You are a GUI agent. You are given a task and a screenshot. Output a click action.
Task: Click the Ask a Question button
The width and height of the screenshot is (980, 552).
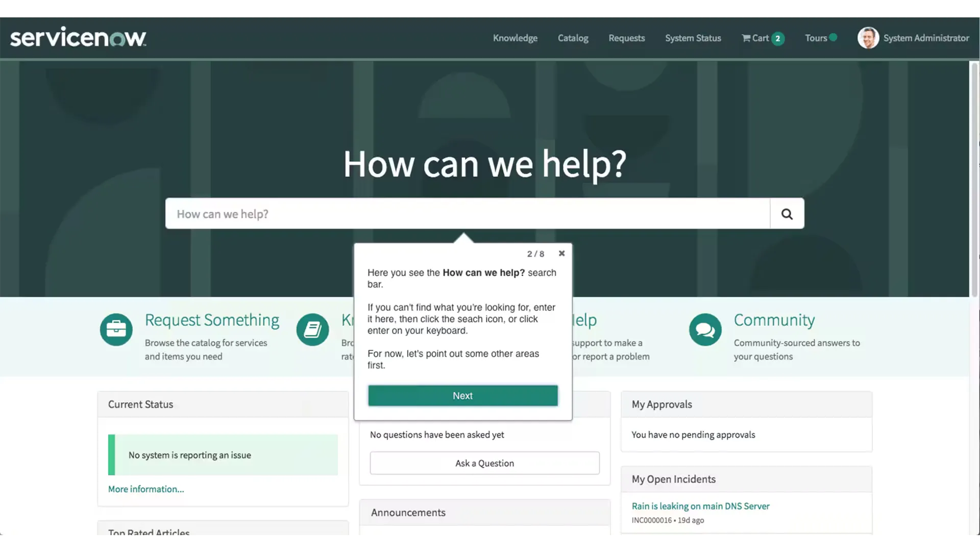[x=484, y=463]
